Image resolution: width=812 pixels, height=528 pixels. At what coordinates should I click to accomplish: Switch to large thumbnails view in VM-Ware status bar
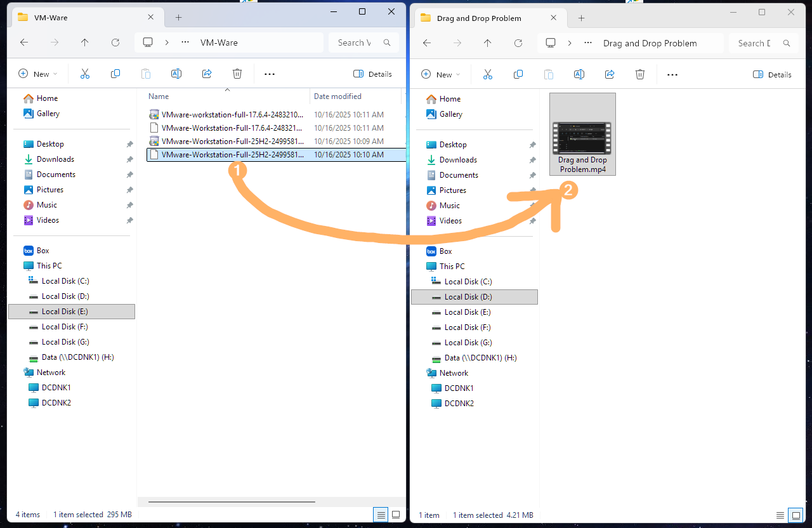396,514
